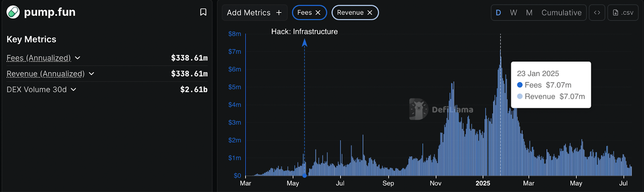Screen dimensions: 644x192
Task: Click the blue Fees dot in tooltip
Action: [x=520, y=85]
